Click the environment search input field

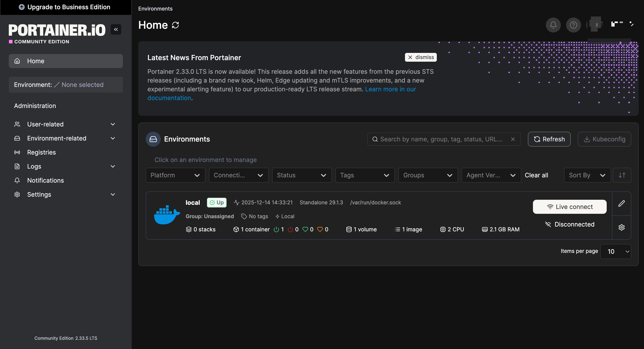point(441,139)
